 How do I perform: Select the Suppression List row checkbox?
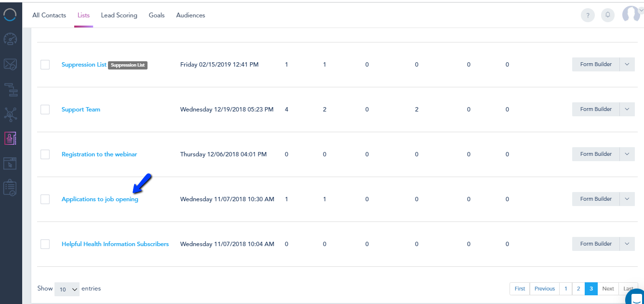pyautogui.click(x=45, y=65)
